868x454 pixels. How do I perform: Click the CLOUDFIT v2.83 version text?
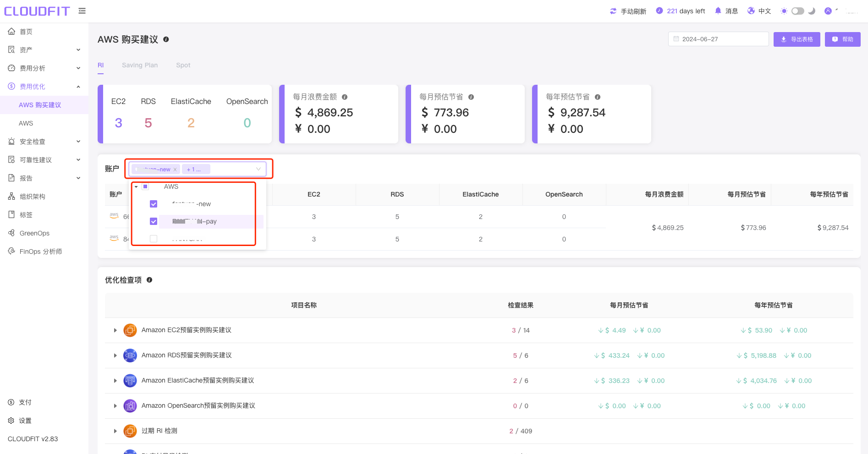33,439
